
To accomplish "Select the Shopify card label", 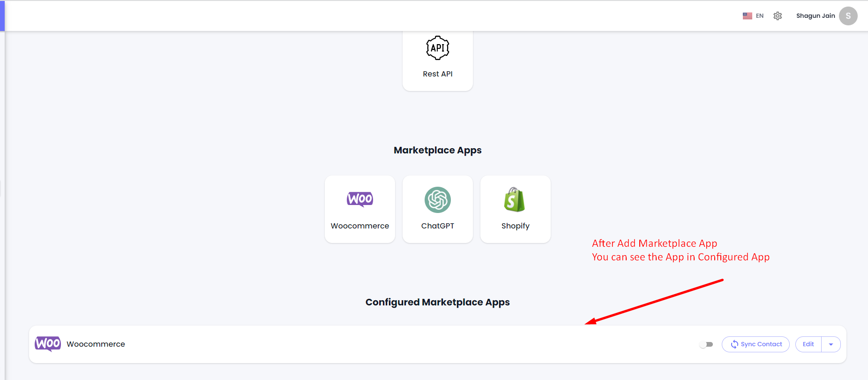I will 516,226.
